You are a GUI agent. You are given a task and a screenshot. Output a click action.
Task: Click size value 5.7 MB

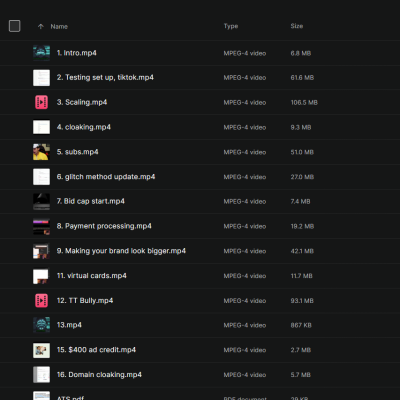click(301, 375)
